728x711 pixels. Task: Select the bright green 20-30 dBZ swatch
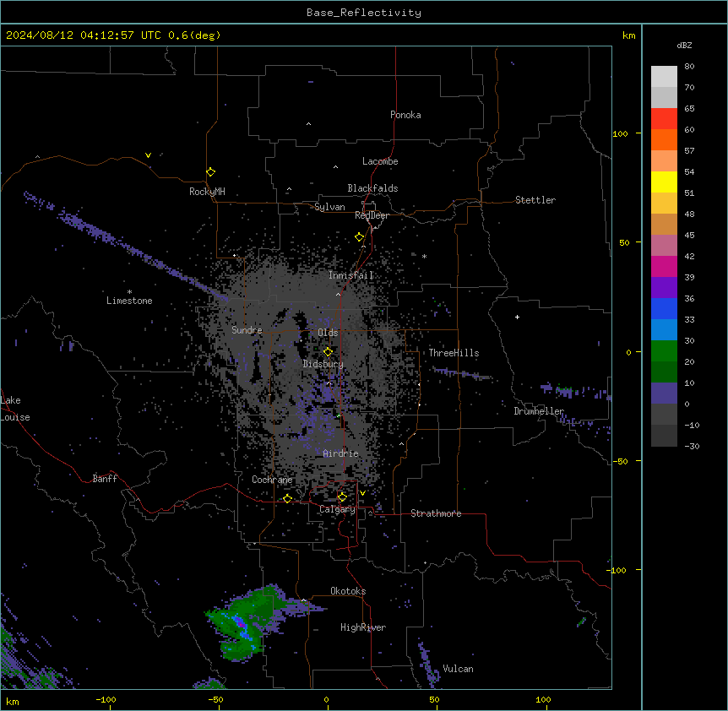664,351
